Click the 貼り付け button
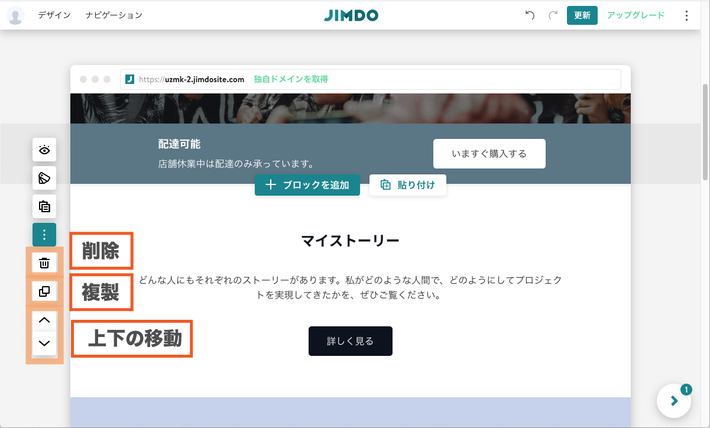 [408, 185]
